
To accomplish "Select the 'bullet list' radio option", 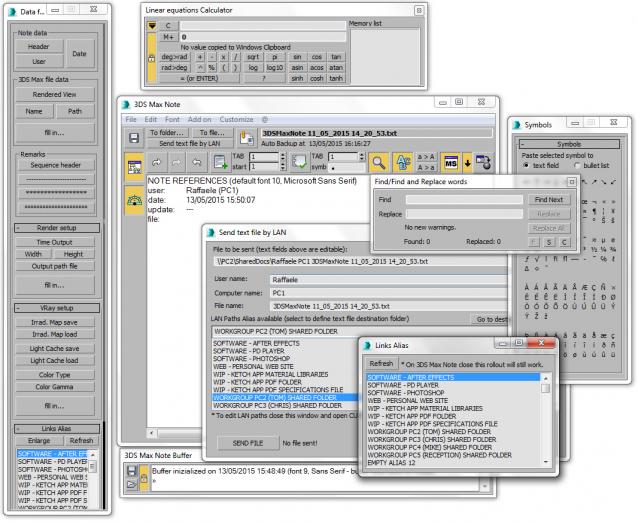I will click(578, 165).
